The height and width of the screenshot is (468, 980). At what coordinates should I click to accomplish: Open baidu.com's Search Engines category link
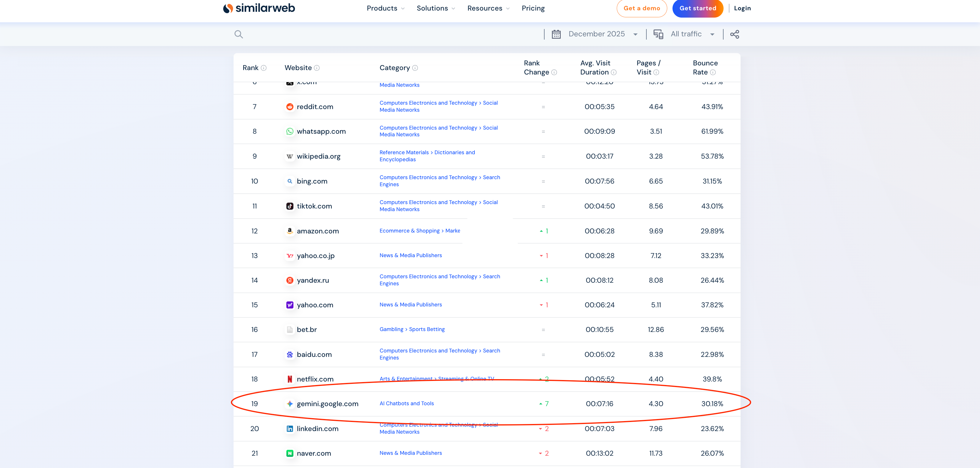tap(440, 354)
